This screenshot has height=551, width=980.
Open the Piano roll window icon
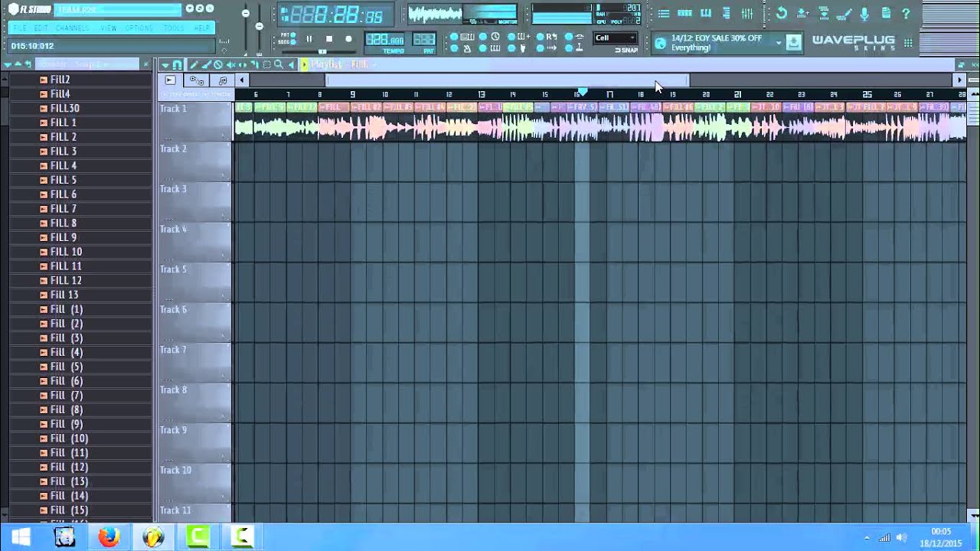point(706,13)
